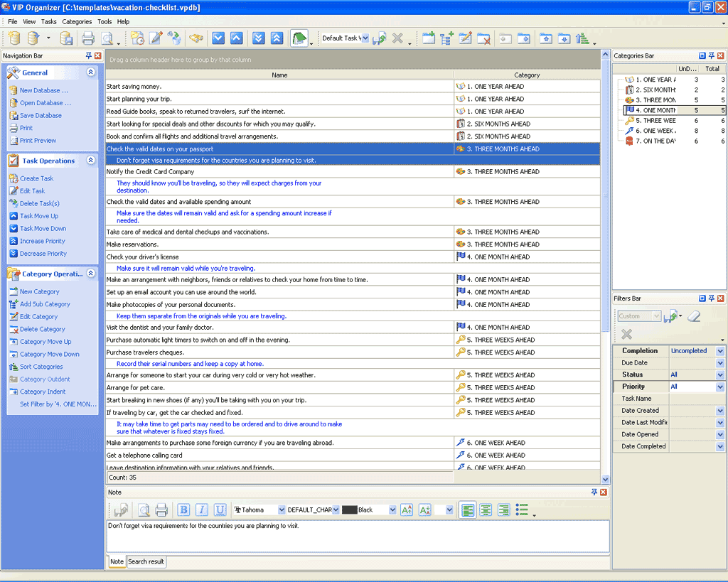Open the Status filter dropdown
The height and width of the screenshot is (582, 728).
pyautogui.click(x=720, y=374)
